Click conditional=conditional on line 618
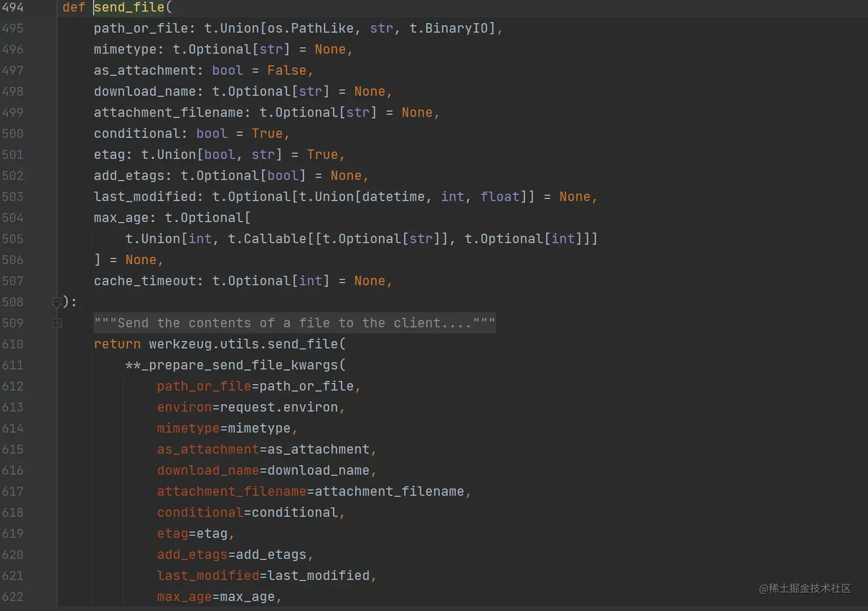The height and width of the screenshot is (611, 868). tap(247, 513)
